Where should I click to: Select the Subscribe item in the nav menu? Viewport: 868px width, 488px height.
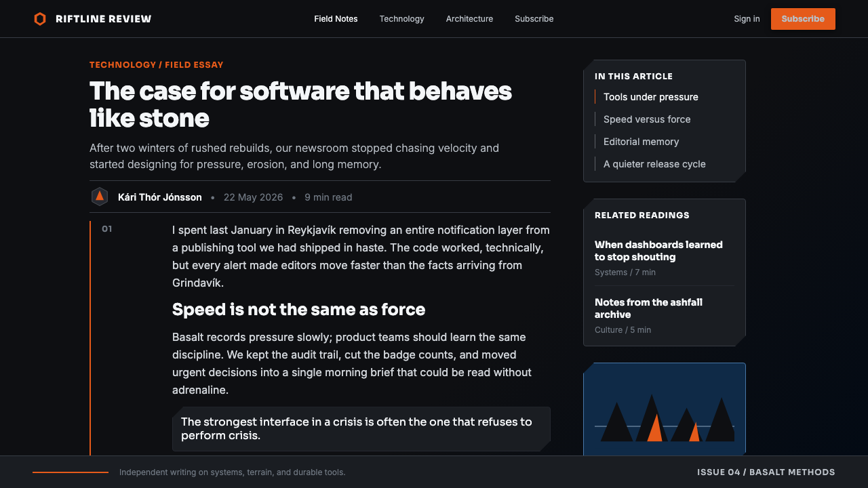pos(534,19)
